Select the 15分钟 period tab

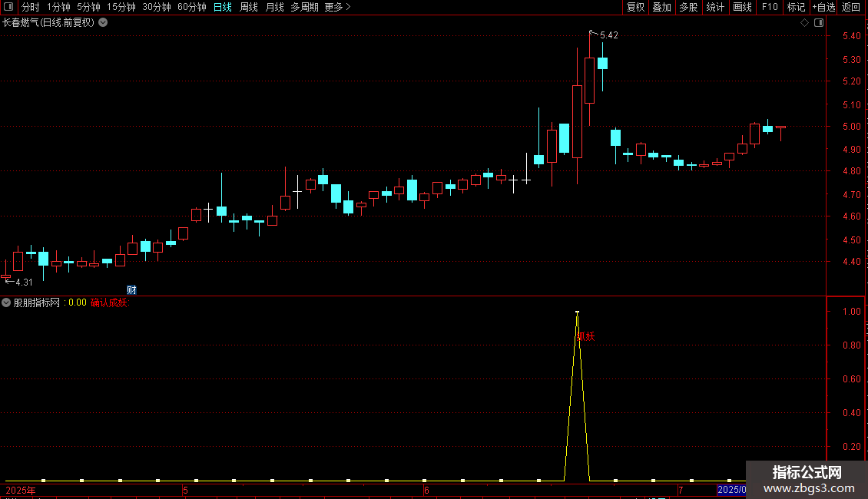click(121, 7)
